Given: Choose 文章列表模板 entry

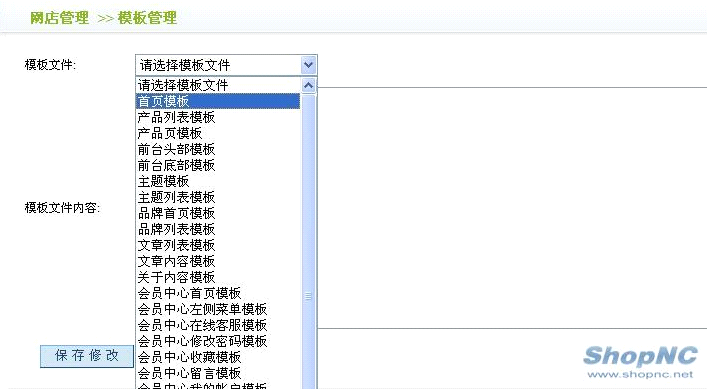Looking at the screenshot, I should pyautogui.click(x=218, y=245).
